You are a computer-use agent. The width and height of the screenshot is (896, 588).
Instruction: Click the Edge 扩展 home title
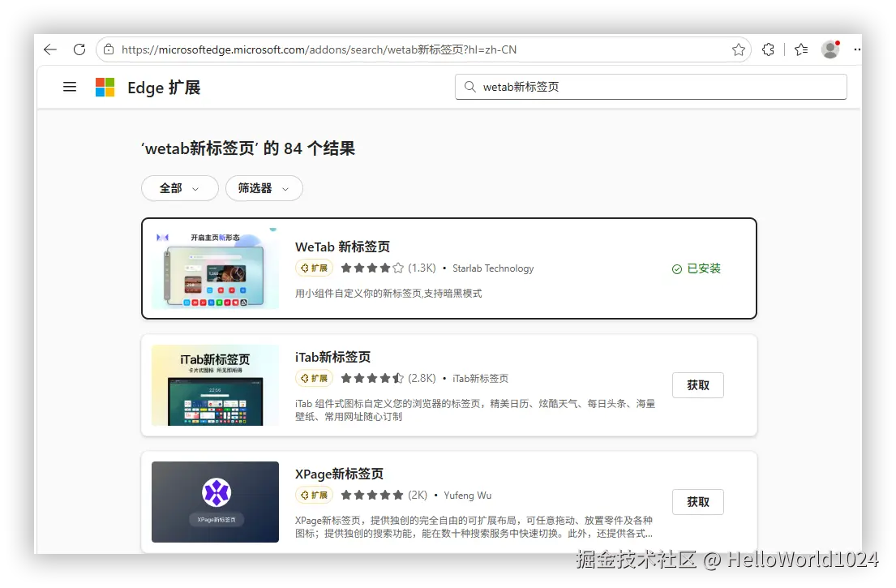tap(164, 88)
